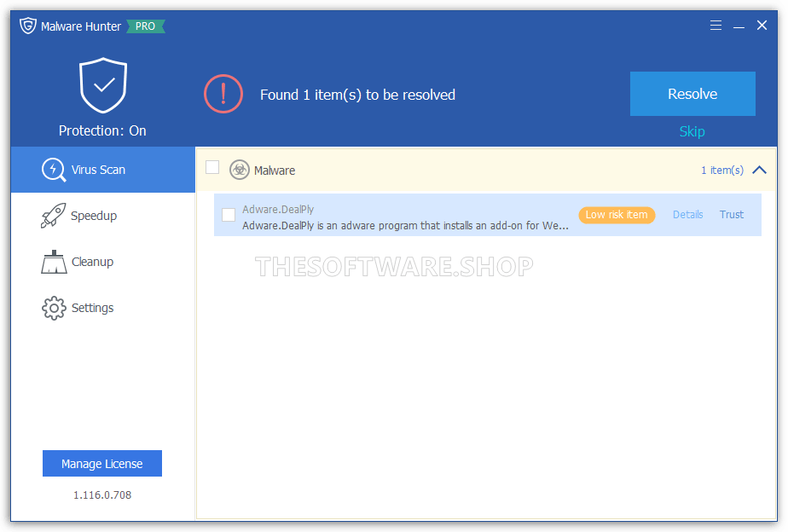Click the Malware Hunter shield logo
The image size is (788, 532).
coord(27,26)
